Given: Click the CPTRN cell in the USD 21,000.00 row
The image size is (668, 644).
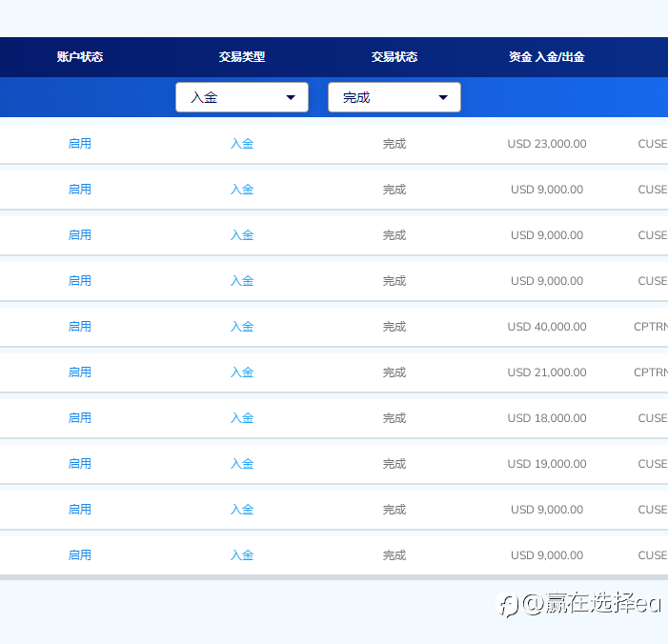Looking at the screenshot, I should coord(651,372).
